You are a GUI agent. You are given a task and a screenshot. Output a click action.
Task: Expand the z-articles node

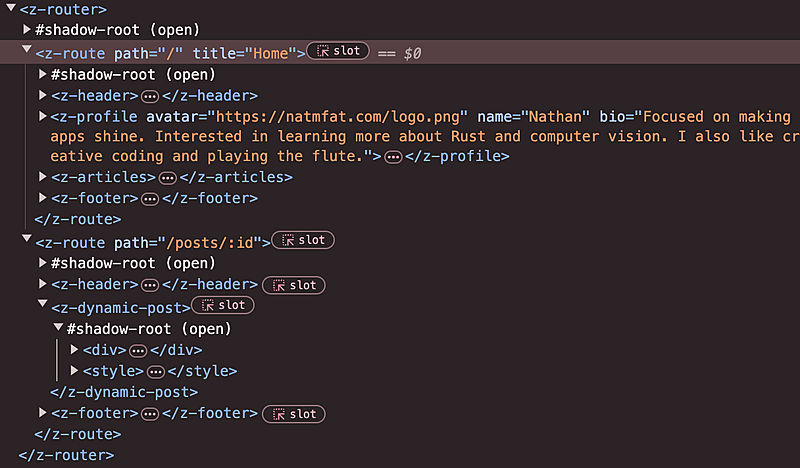click(x=43, y=177)
